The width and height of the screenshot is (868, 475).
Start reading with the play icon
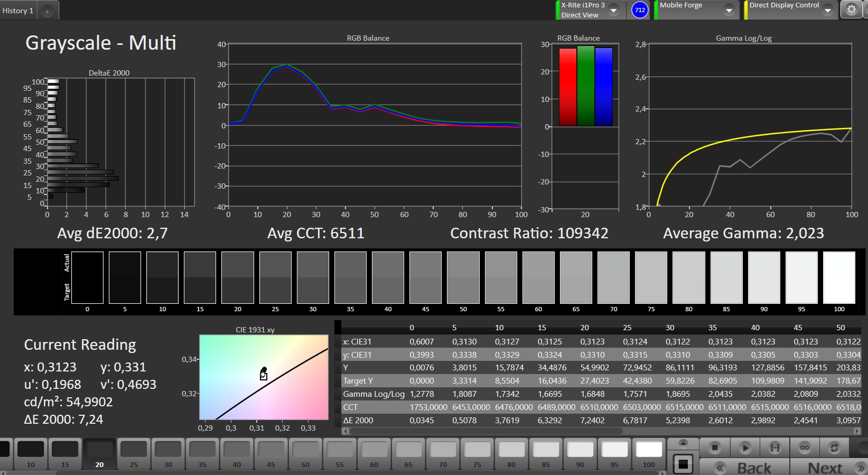pyautogui.click(x=745, y=448)
